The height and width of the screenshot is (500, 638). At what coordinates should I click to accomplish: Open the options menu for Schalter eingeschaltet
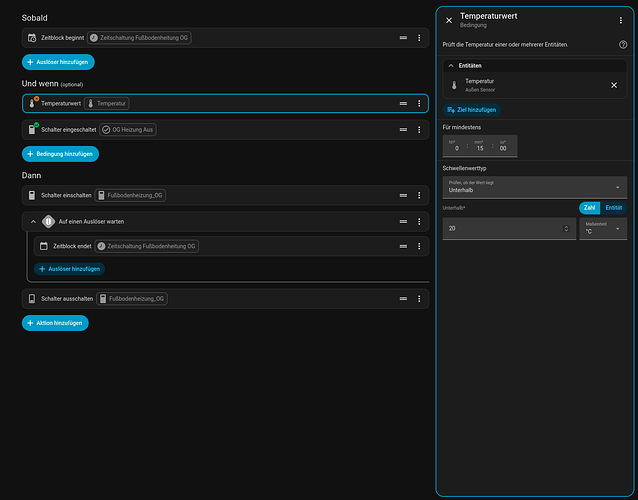click(x=419, y=130)
